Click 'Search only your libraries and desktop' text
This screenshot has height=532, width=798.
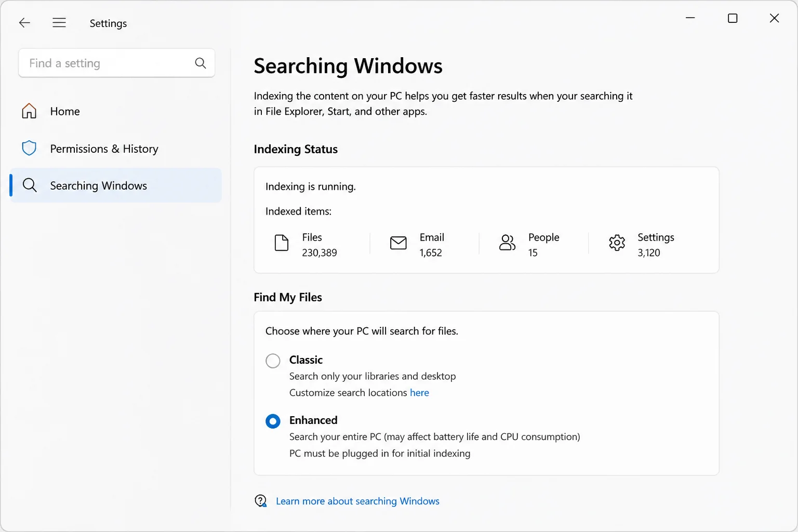373,376
